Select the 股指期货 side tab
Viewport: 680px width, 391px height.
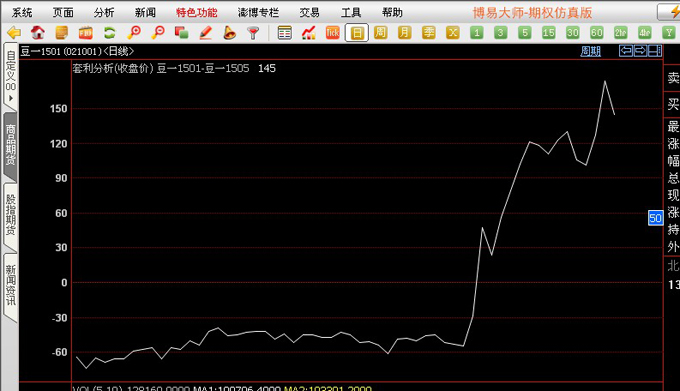pyautogui.click(x=10, y=215)
